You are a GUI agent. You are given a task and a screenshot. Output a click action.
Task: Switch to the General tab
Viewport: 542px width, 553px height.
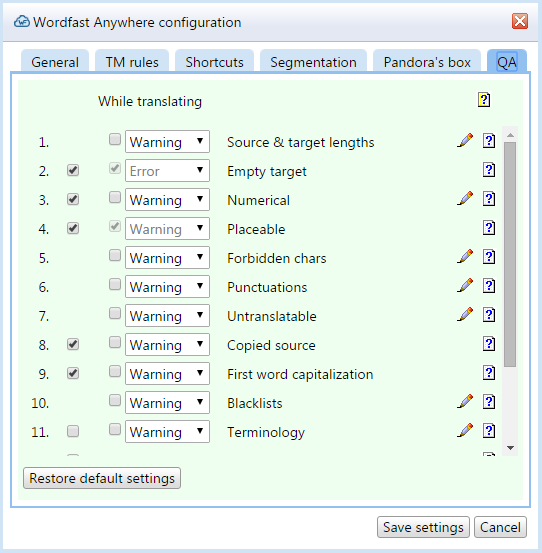(x=55, y=62)
